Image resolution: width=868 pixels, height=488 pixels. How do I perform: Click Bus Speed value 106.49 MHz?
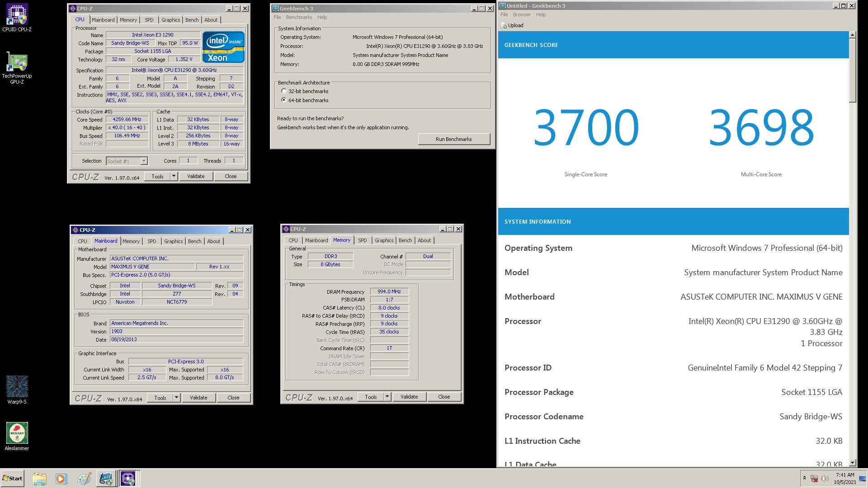127,136
